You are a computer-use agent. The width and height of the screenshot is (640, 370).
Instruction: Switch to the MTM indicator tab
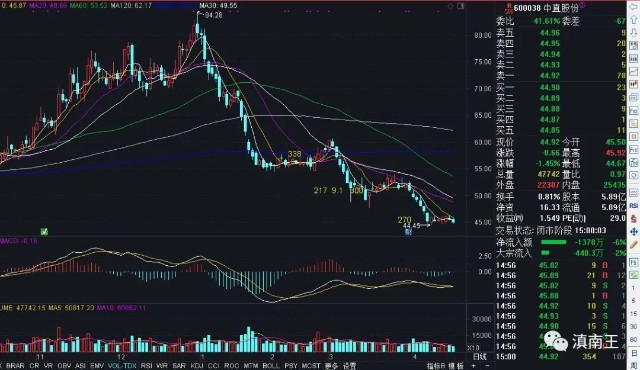tap(251, 366)
